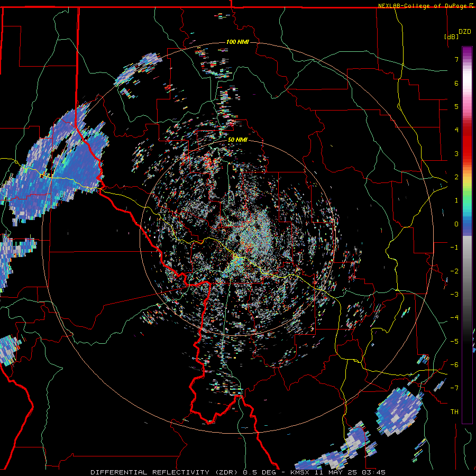Click the 100 NMI range ring label
The image size is (476, 476).
coord(237,42)
